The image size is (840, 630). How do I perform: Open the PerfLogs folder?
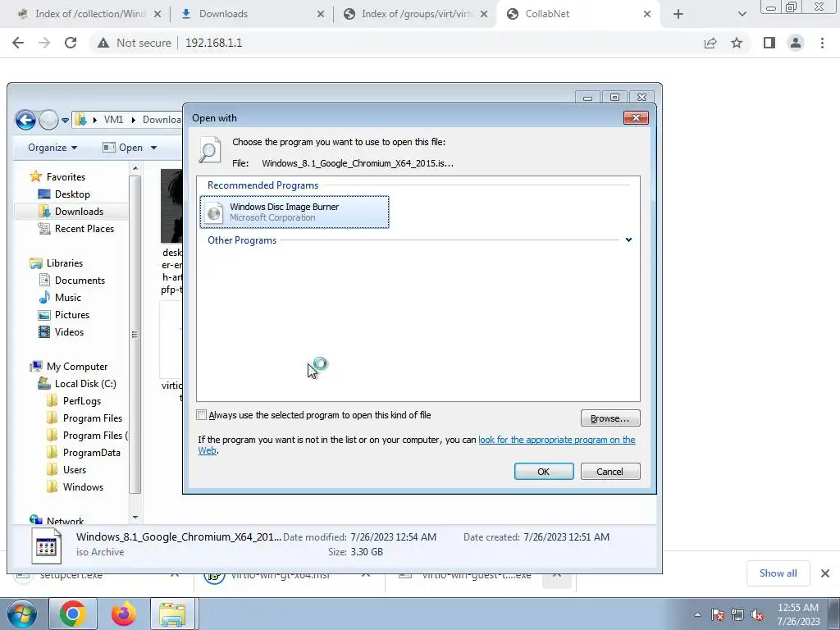click(81, 400)
